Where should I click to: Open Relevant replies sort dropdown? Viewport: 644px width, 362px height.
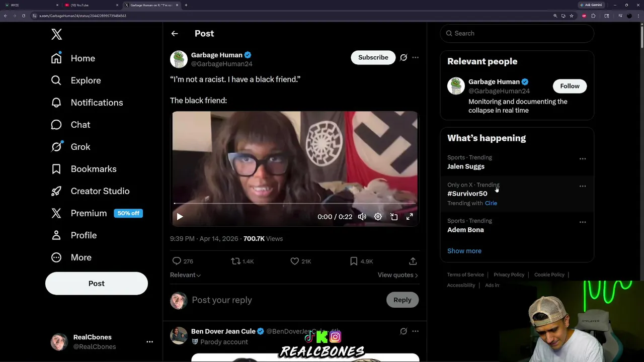185,275
